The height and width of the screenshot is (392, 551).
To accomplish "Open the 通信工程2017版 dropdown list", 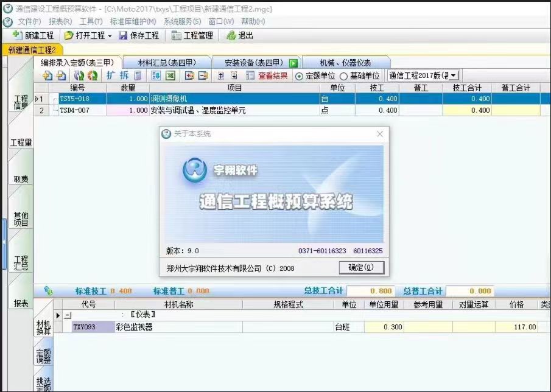I will click(x=454, y=75).
